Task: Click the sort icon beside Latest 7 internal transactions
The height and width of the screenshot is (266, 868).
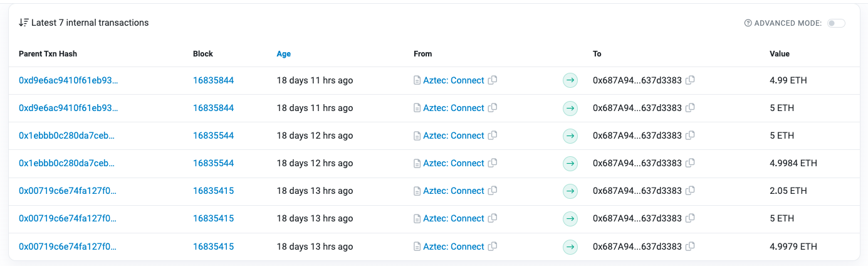Action: [23, 23]
